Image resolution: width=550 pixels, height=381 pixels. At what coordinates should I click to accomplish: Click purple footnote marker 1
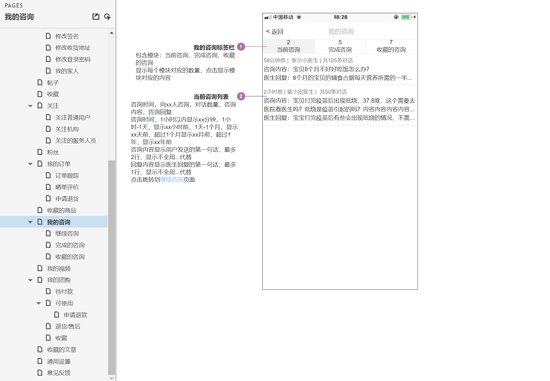tap(241, 46)
